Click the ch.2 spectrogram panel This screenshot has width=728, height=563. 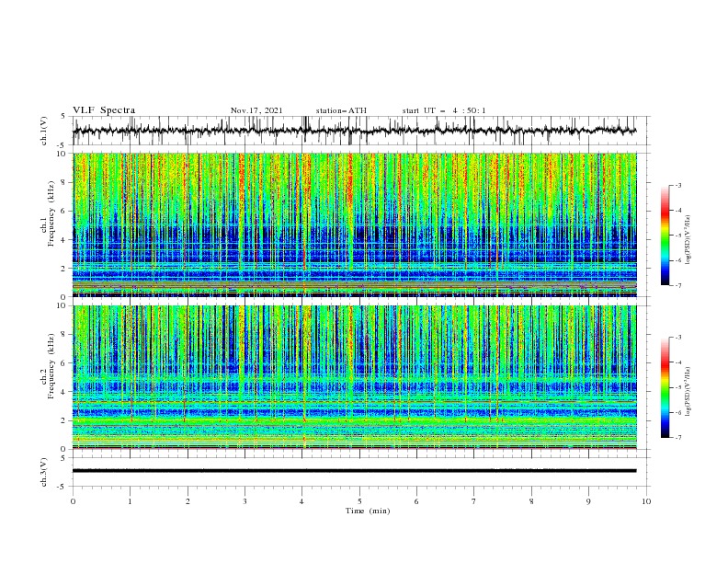pyautogui.click(x=355, y=377)
